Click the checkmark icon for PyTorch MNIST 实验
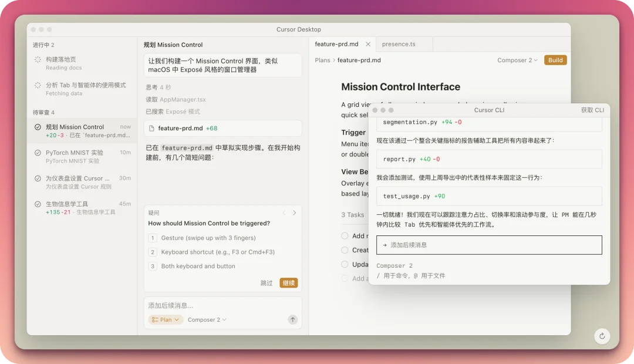This screenshot has height=364, width=634. click(x=38, y=153)
